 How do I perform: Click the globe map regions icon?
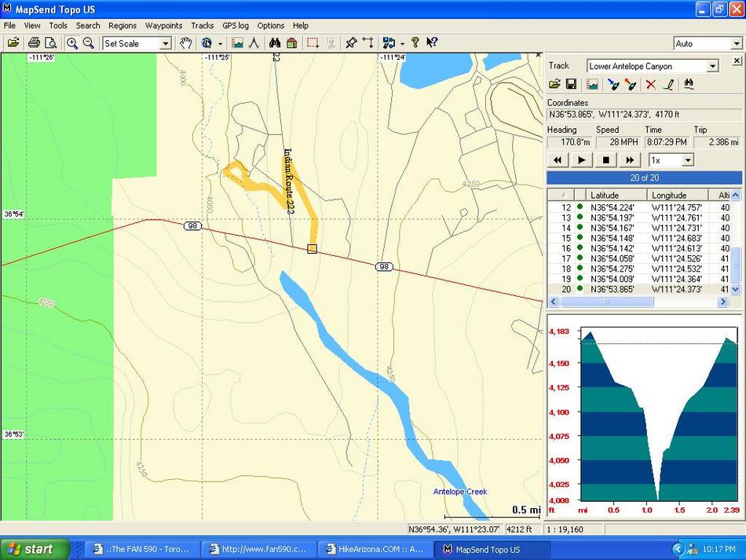[x=207, y=43]
